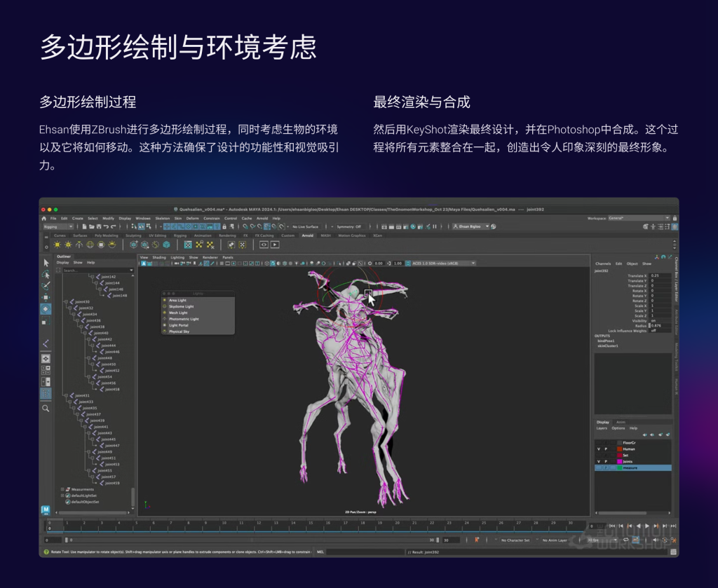Click the Outliner search field
The image size is (718, 588).
coord(98,271)
